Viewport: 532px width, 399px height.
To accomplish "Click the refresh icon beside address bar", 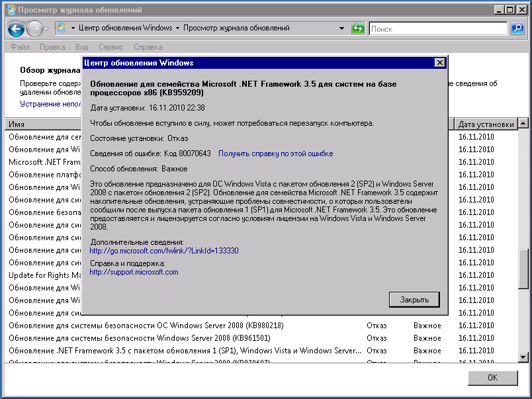I will (358, 28).
